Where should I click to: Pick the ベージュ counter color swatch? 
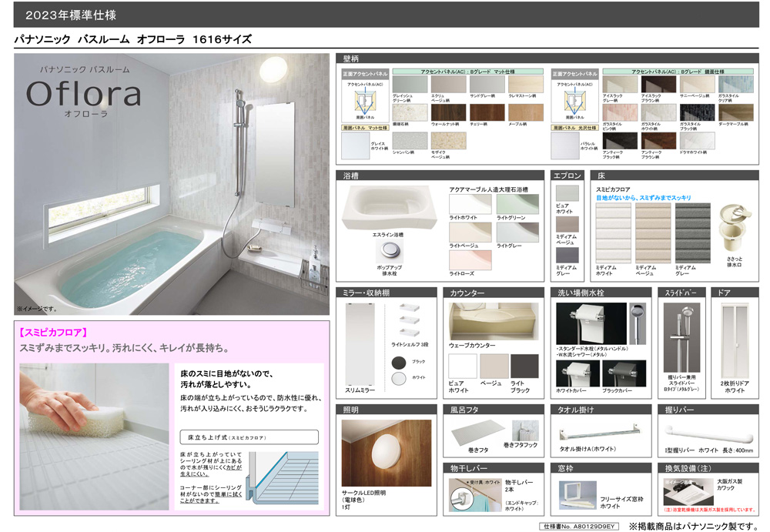click(x=494, y=366)
